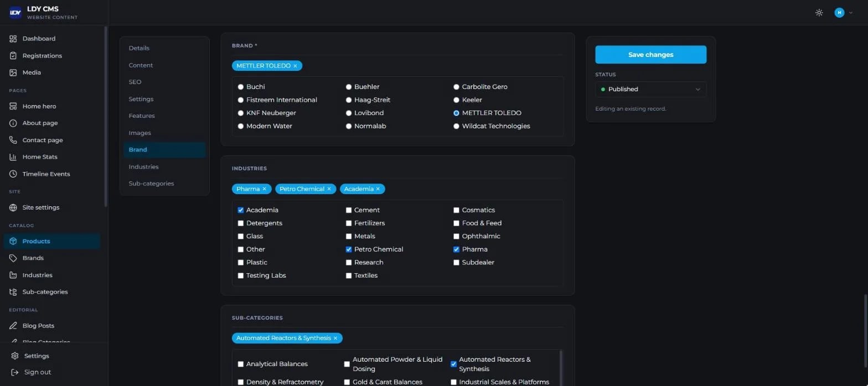This screenshot has height=386, width=868.
Task: Uncheck the Academia industry checkbox
Action: pyautogui.click(x=241, y=210)
